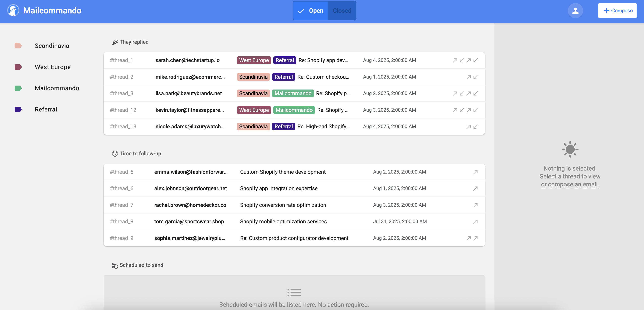The height and width of the screenshot is (310, 644).
Task: Open the thread from sarah.chen@techstartup.io
Action: coord(294,60)
